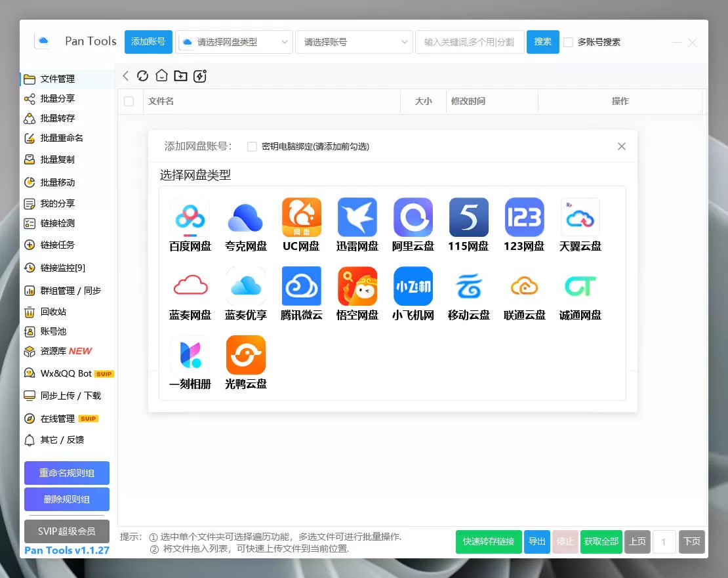The height and width of the screenshot is (578, 728).
Task: Enable 多账号搜索 checkbox
Action: pyautogui.click(x=568, y=42)
